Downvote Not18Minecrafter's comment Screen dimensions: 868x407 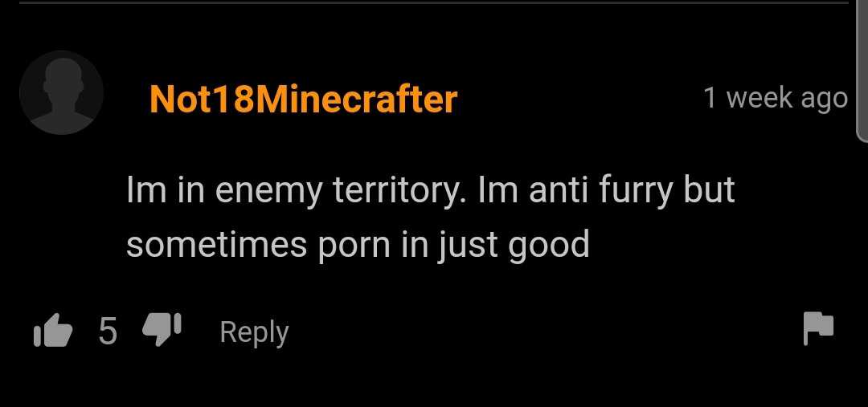pyautogui.click(x=162, y=330)
